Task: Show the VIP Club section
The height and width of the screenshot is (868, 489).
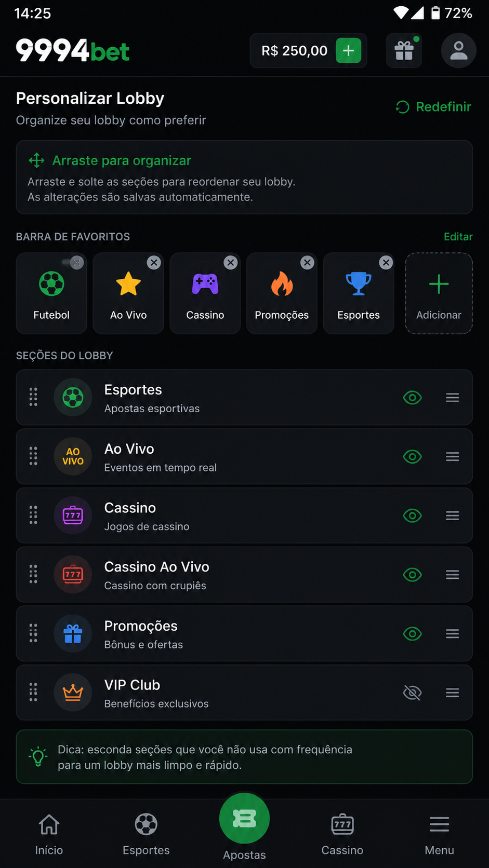Action: pos(413,693)
